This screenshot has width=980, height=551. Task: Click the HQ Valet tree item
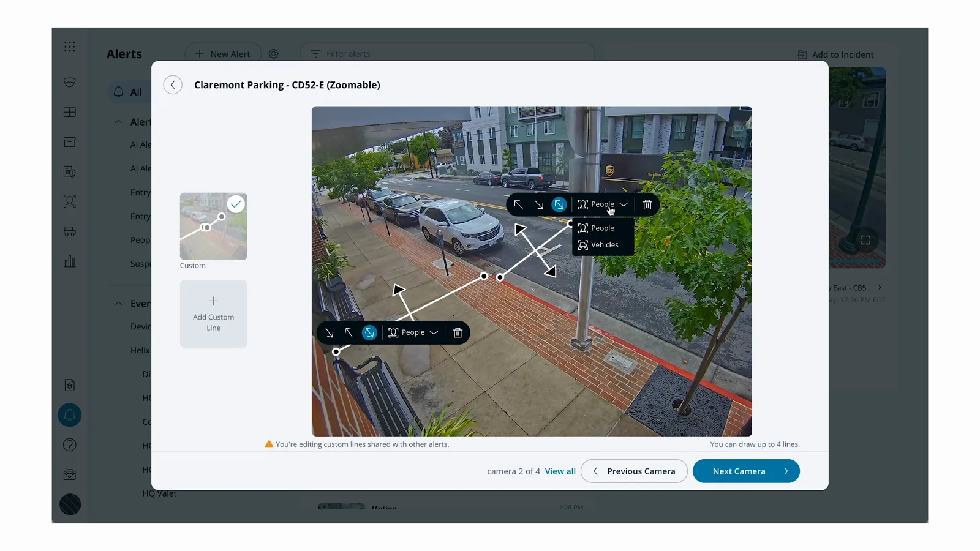point(159,493)
